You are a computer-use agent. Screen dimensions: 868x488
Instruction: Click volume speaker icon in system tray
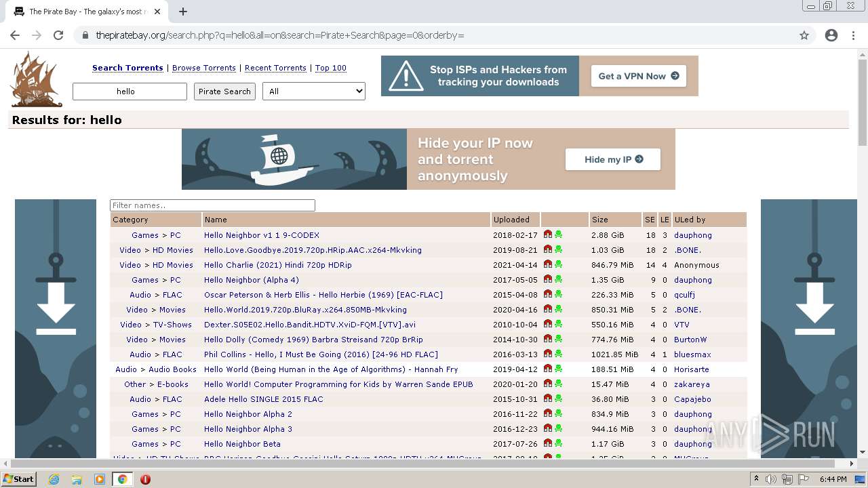(x=771, y=479)
